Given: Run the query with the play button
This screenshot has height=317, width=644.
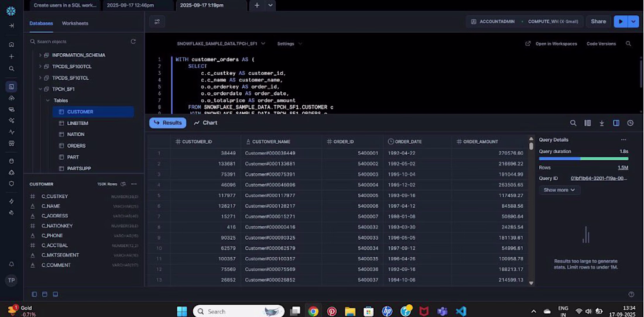Looking at the screenshot, I should pyautogui.click(x=621, y=22).
